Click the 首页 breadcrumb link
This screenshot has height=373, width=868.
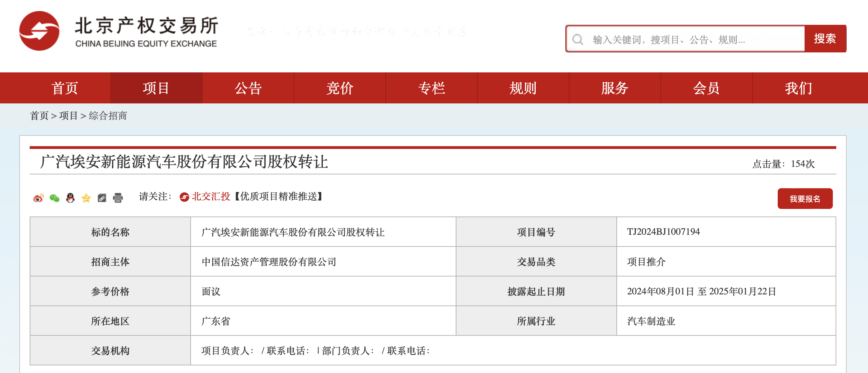[x=39, y=116]
